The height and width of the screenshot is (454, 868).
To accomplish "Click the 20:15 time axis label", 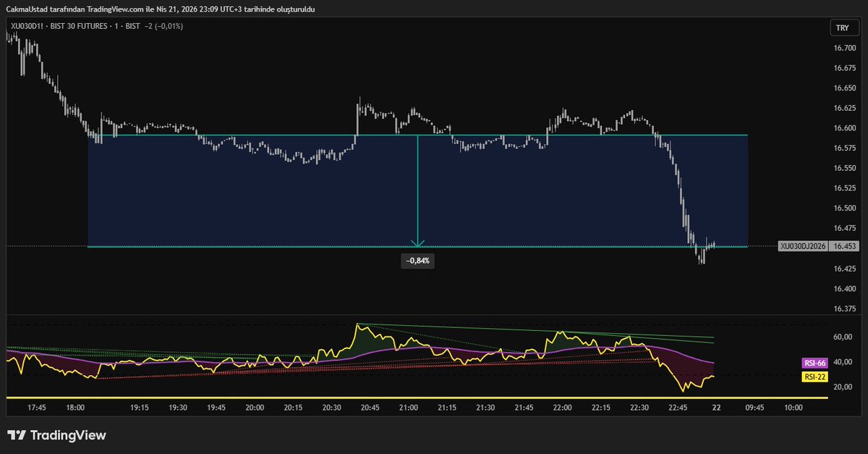I will [293, 408].
